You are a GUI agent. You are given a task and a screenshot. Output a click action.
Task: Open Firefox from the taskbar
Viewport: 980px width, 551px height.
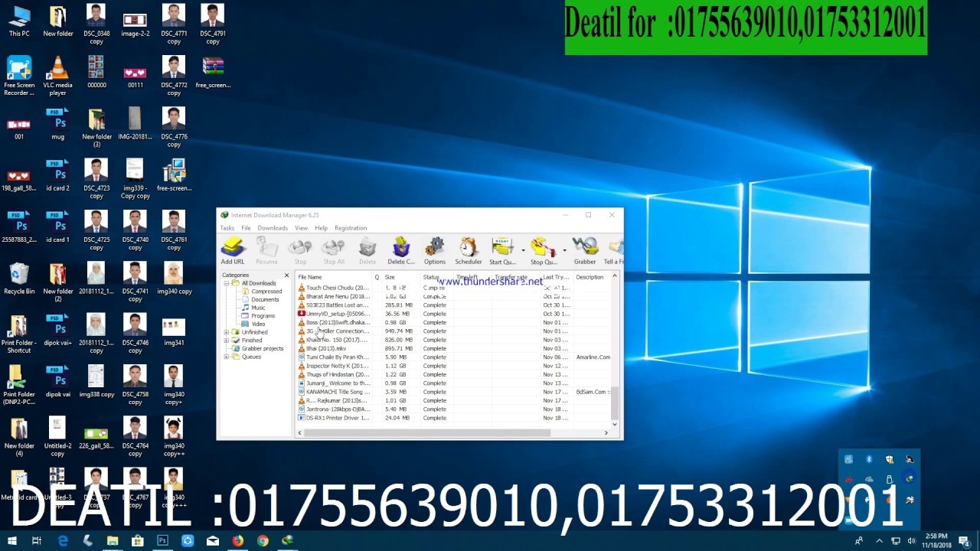tap(237, 540)
